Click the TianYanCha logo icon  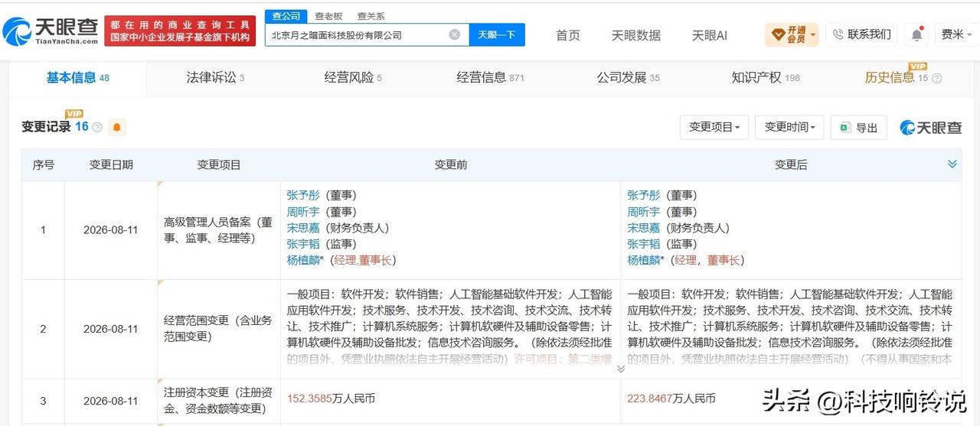point(18,31)
